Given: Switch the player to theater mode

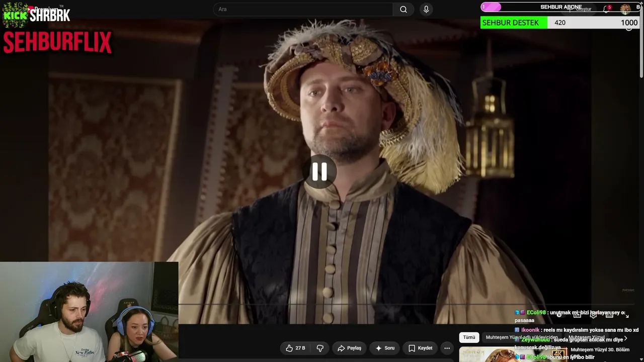Looking at the screenshot, I should 609,315.
